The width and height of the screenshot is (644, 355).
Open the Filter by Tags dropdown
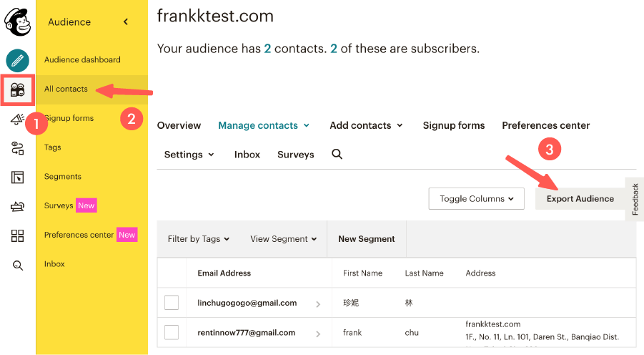(199, 239)
